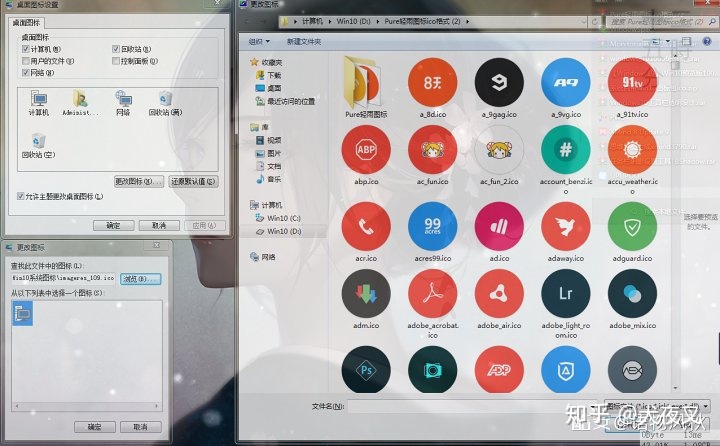This screenshot has width=720, height=446.
Task: Select the adobe_acrobat.ico icon file
Action: click(433, 294)
